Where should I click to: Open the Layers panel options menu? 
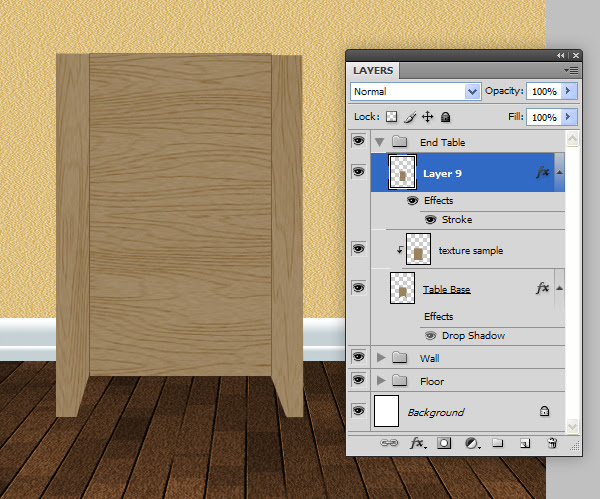[x=571, y=70]
